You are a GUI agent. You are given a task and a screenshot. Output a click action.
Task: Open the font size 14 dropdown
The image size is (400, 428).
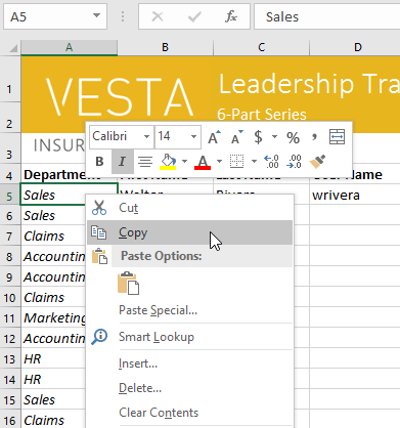coord(193,137)
